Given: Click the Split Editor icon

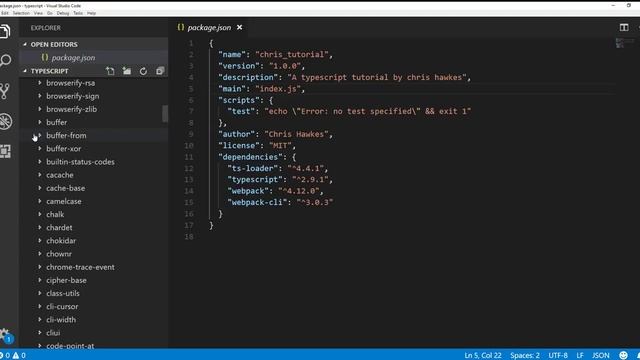Looking at the screenshot, I should [624, 27].
